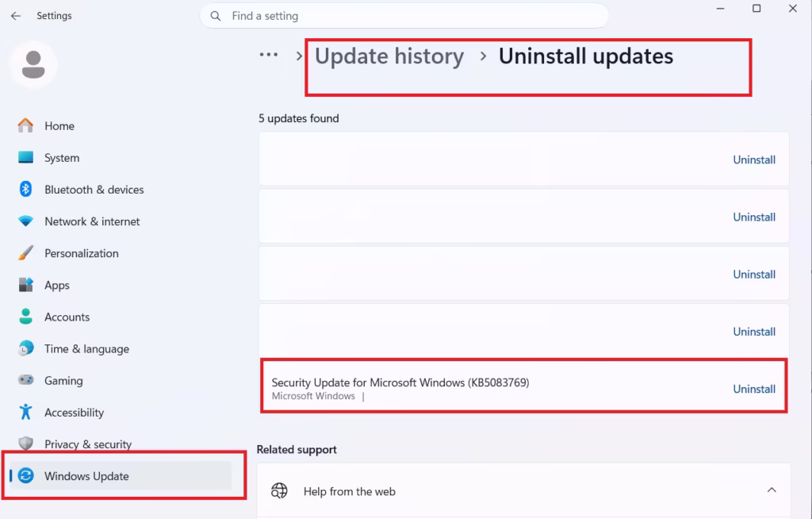Minimize the Settings window

click(x=720, y=8)
